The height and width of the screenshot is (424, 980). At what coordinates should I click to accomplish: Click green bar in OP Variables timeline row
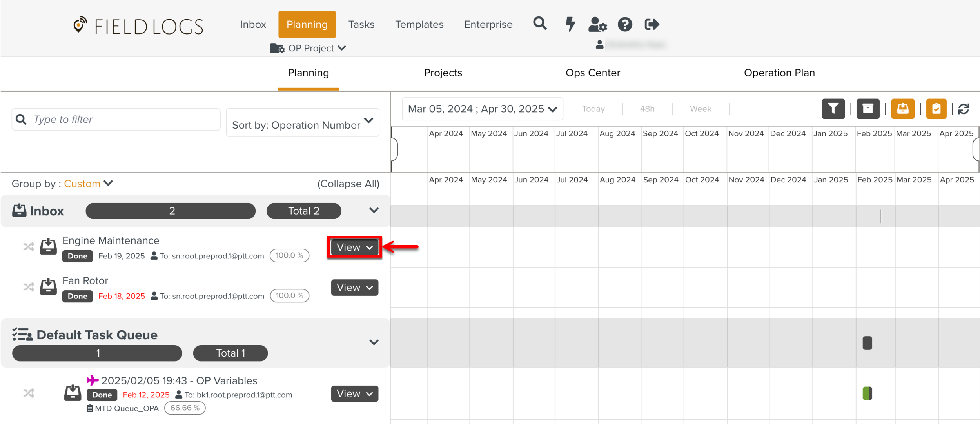[867, 393]
